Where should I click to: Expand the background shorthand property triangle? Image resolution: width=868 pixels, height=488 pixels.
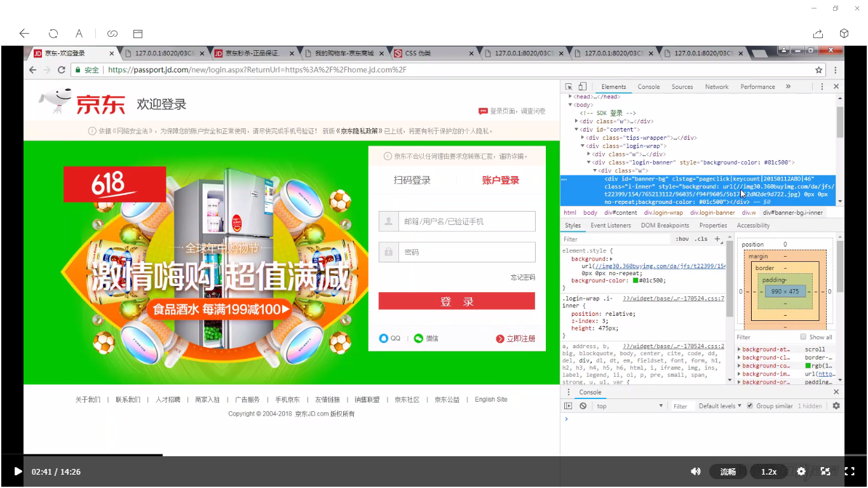pos(611,259)
